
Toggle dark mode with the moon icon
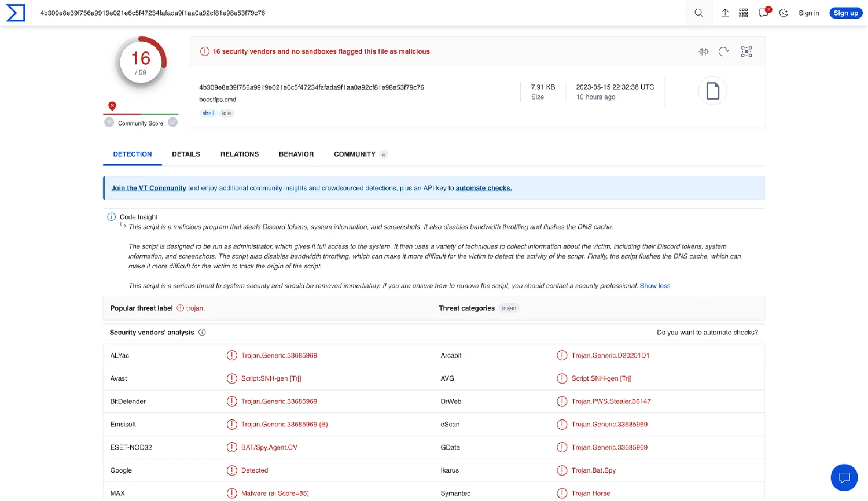(783, 12)
